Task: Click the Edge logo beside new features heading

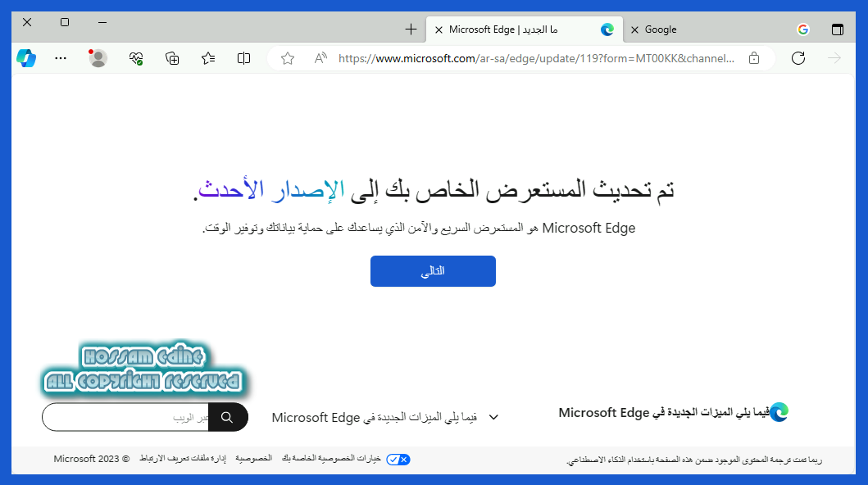Action: [779, 412]
